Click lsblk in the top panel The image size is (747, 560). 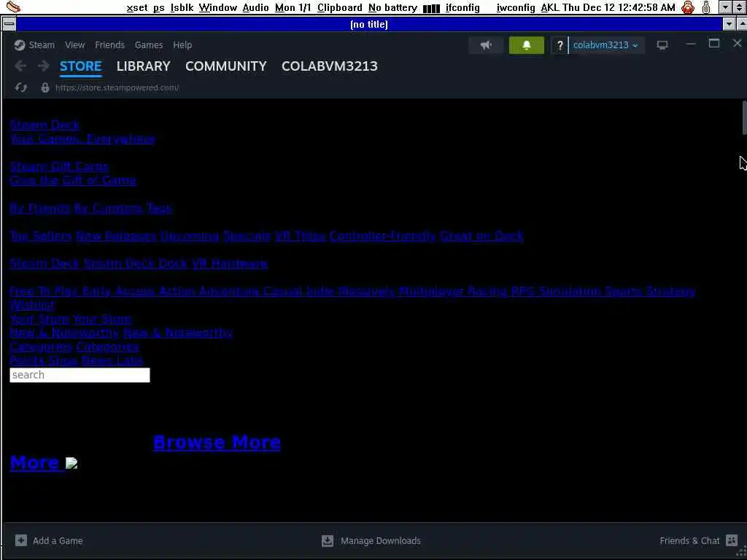click(182, 7)
